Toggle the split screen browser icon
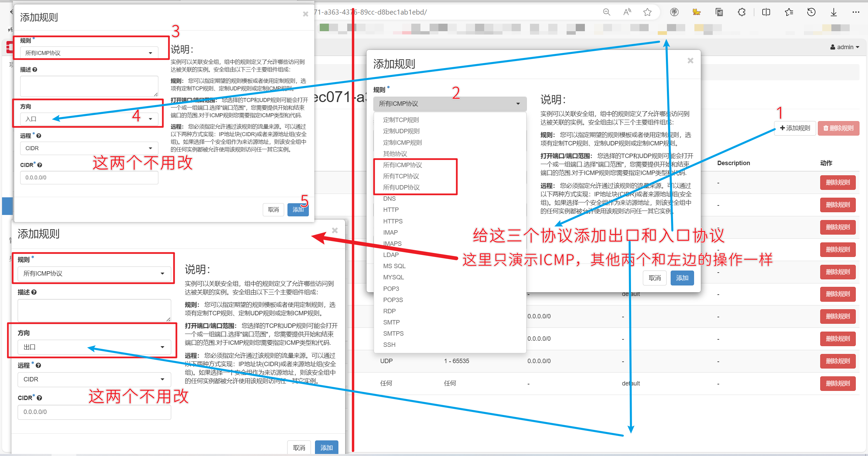Viewport: 868px width, 456px height. click(x=766, y=12)
